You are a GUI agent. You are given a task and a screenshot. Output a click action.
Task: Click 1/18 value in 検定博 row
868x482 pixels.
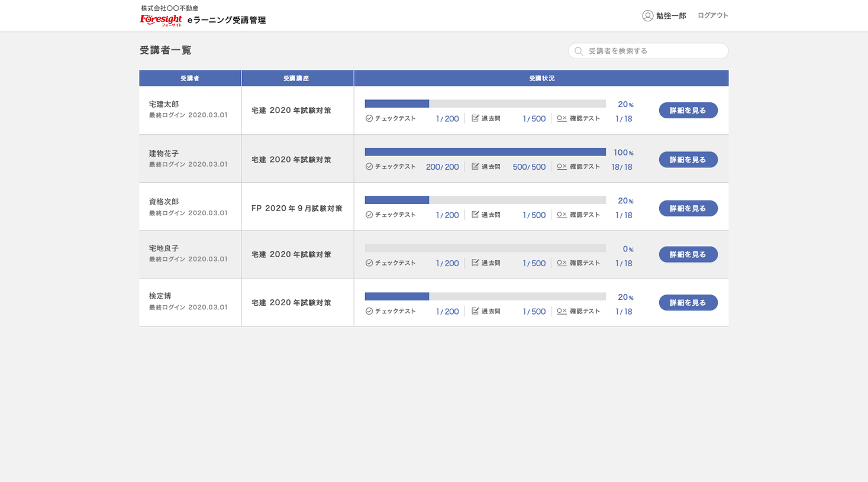coord(624,312)
